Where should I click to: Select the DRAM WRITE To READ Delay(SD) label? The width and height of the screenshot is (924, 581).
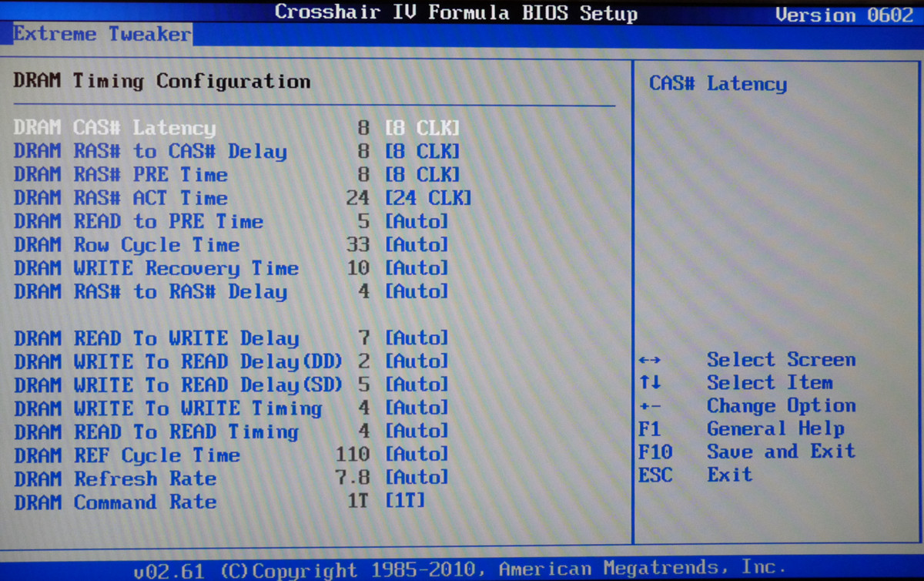pyautogui.click(x=178, y=385)
